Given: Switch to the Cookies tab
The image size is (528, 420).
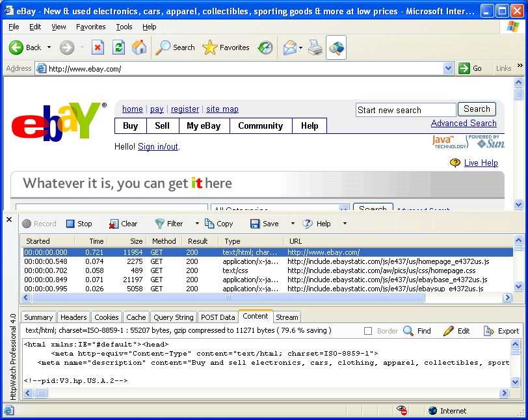Looking at the screenshot, I should pyautogui.click(x=107, y=317).
